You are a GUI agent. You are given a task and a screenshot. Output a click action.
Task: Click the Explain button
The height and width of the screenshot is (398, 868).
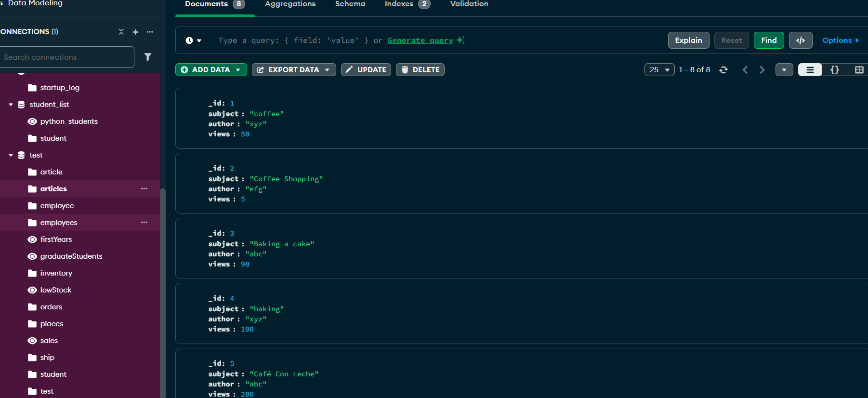click(688, 40)
